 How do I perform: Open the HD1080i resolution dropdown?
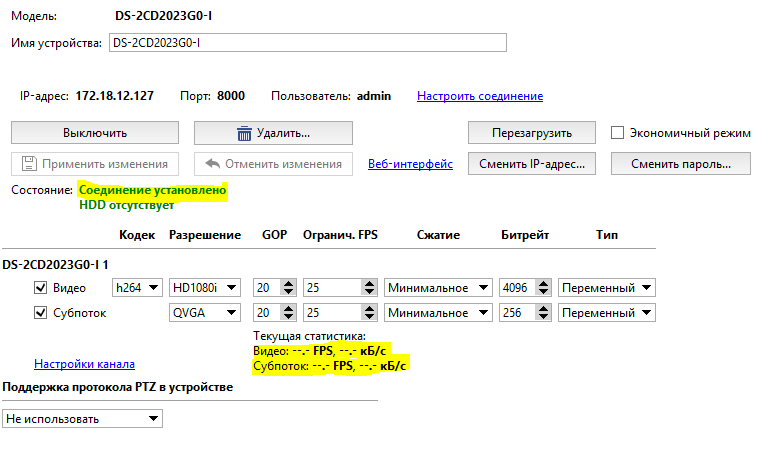point(205,288)
